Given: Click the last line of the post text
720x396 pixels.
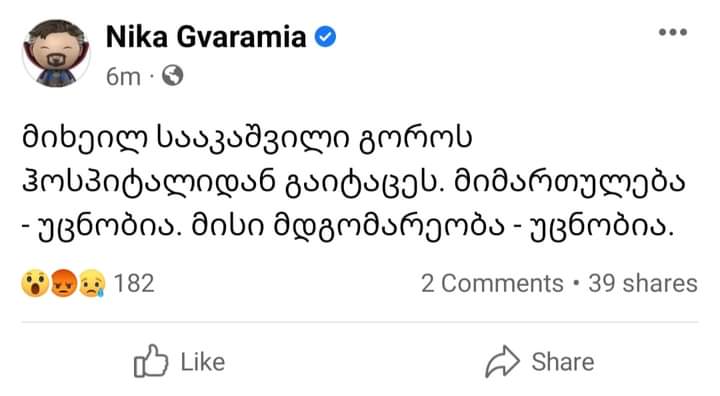Looking at the screenshot, I should tap(348, 227).
